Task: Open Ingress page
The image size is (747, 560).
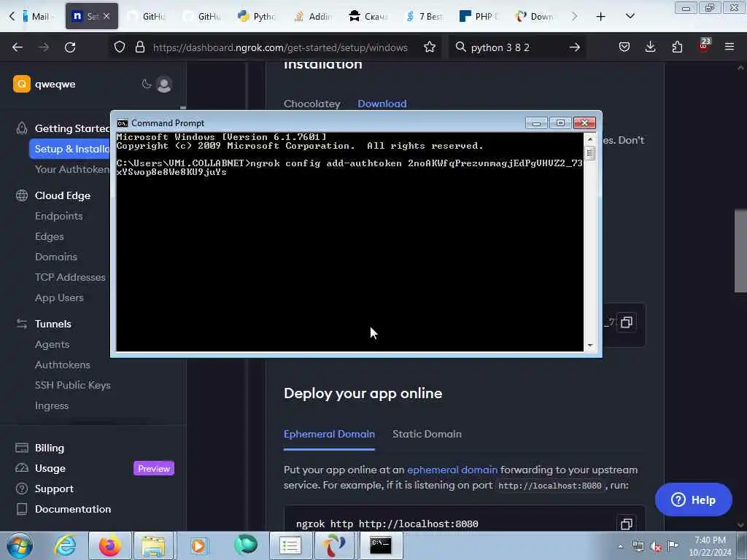Action: pos(52,405)
